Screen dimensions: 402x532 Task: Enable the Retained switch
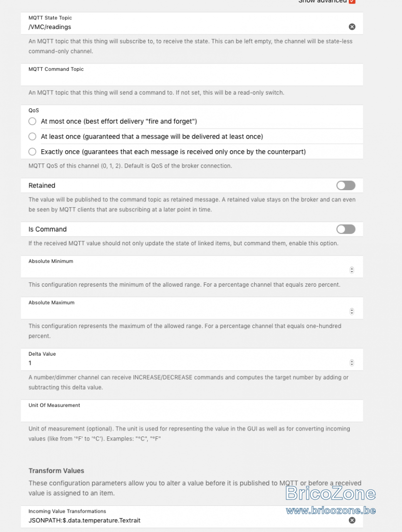point(346,185)
